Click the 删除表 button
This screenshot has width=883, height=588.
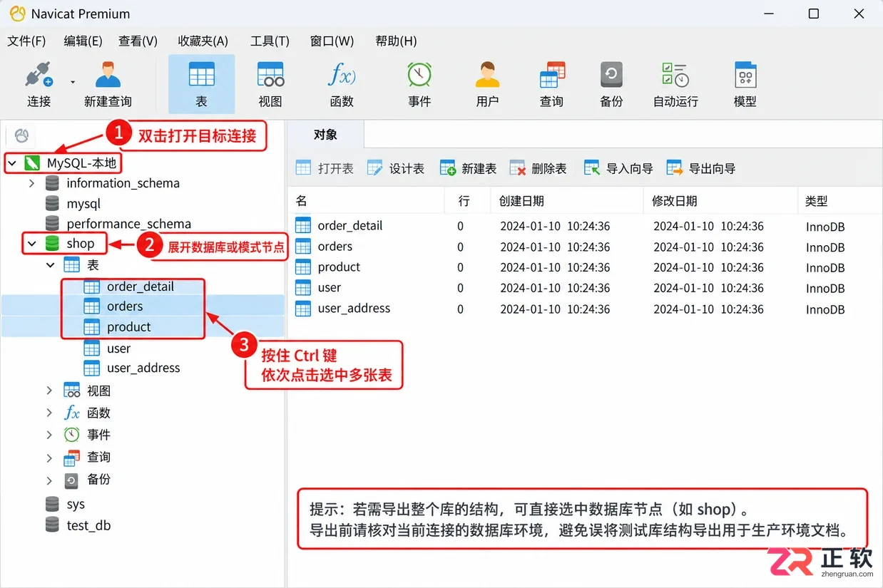(x=539, y=168)
